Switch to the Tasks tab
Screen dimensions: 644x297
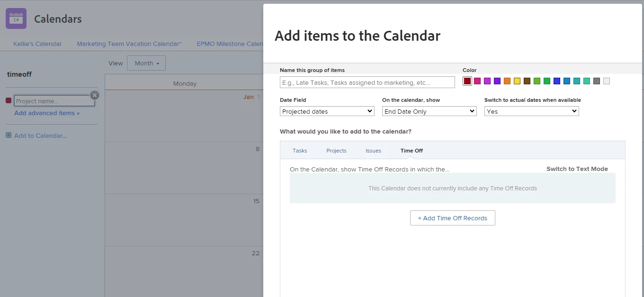point(300,151)
